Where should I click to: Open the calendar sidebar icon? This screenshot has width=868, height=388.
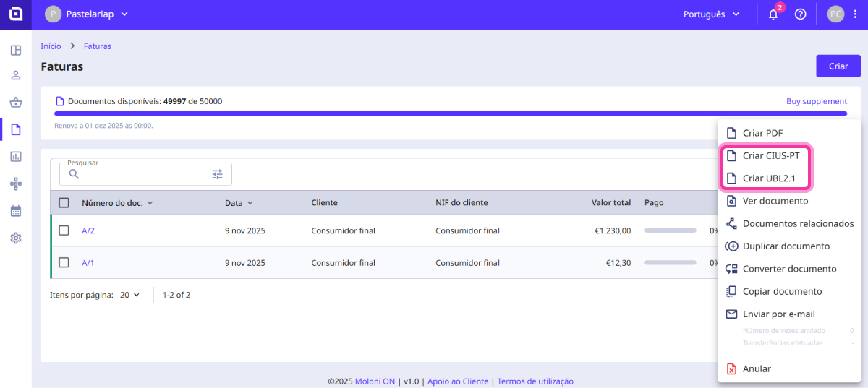pos(16,211)
